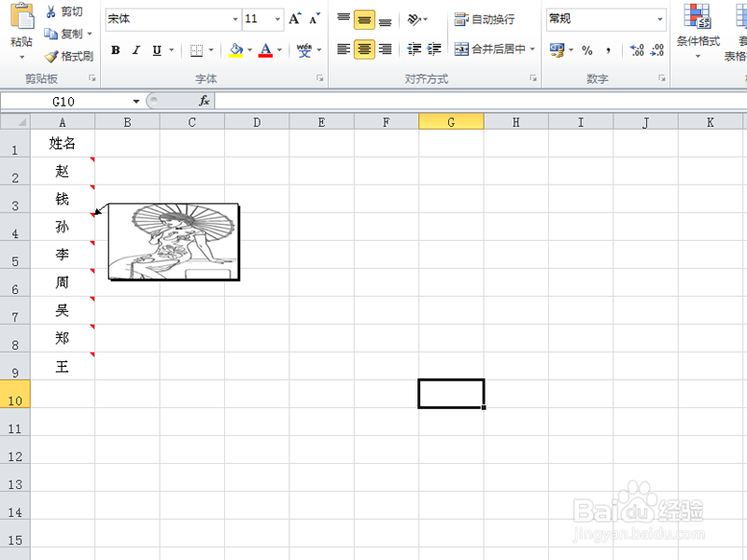The width and height of the screenshot is (747, 560).
Task: Enable wrap text (自动换行)
Action: pyautogui.click(x=484, y=19)
